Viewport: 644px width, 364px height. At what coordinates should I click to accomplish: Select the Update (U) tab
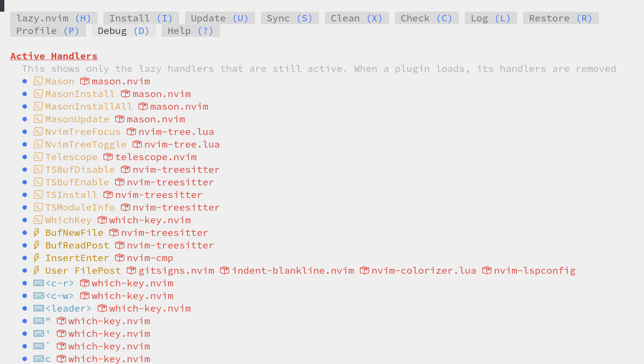[220, 18]
